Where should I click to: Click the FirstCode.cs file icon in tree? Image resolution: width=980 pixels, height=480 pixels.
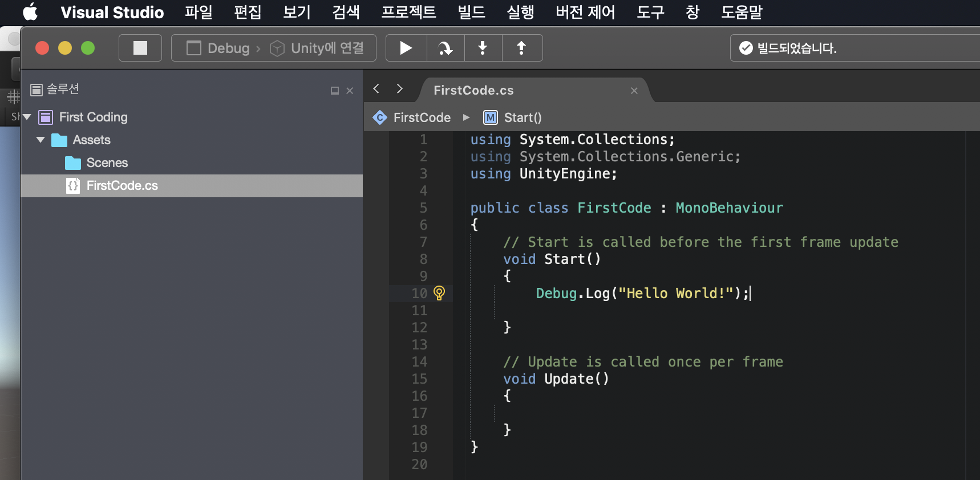(x=73, y=185)
